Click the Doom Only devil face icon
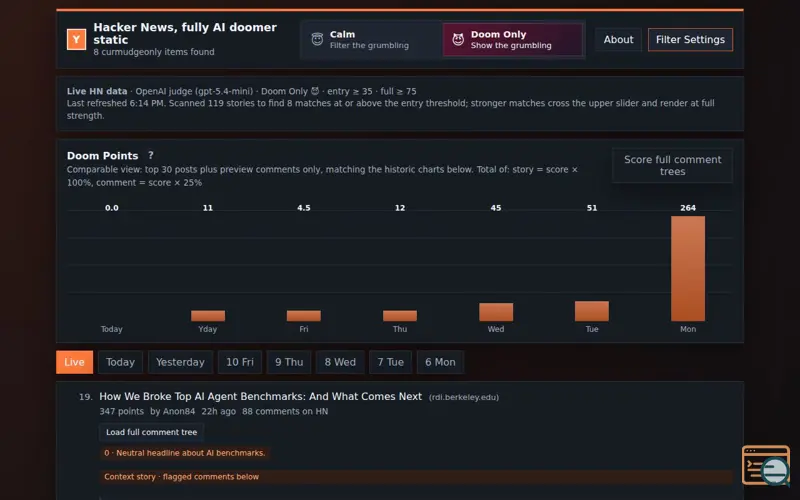Screen dimensions: 800x500 (458, 39)
